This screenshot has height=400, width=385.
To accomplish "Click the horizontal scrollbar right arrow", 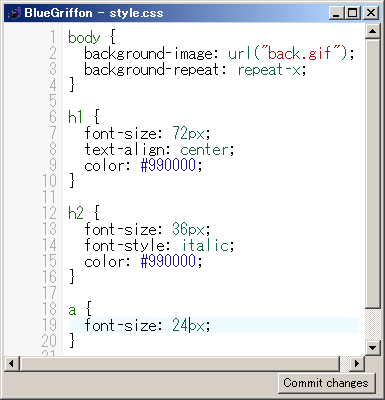I will click(357, 363).
